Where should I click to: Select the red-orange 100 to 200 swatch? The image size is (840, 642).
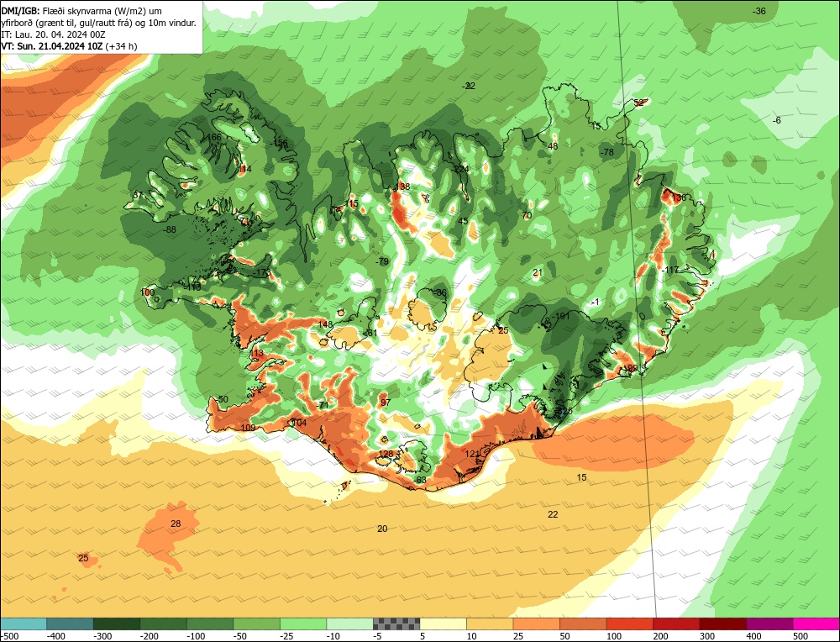click(629, 624)
